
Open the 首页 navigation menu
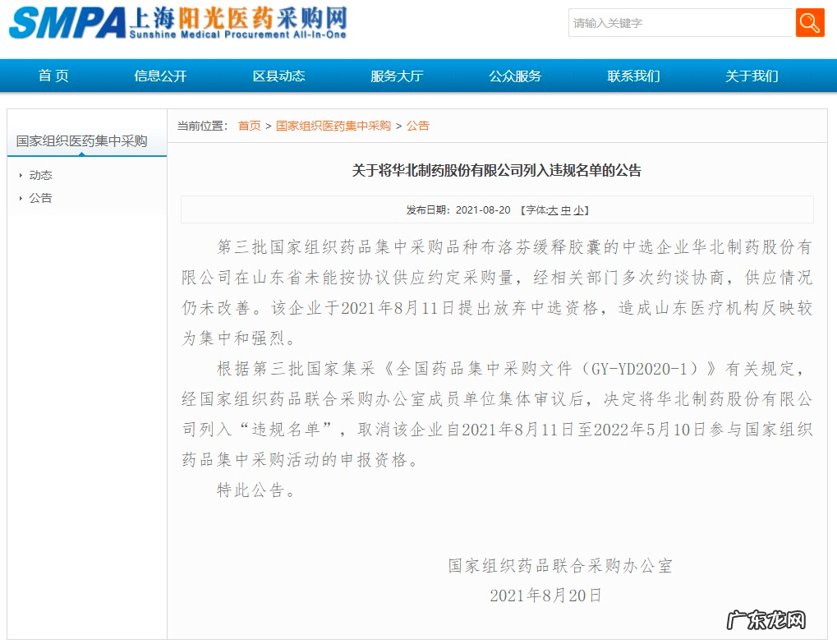[53, 76]
